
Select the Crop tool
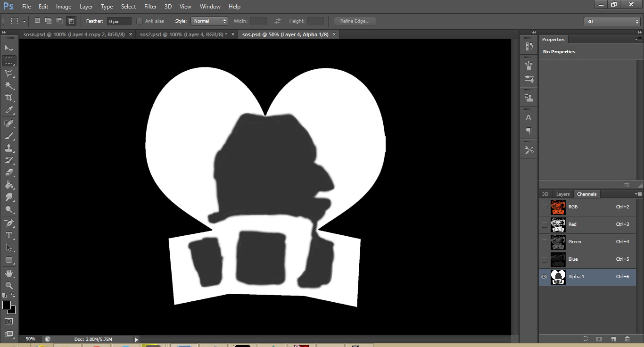coord(9,98)
